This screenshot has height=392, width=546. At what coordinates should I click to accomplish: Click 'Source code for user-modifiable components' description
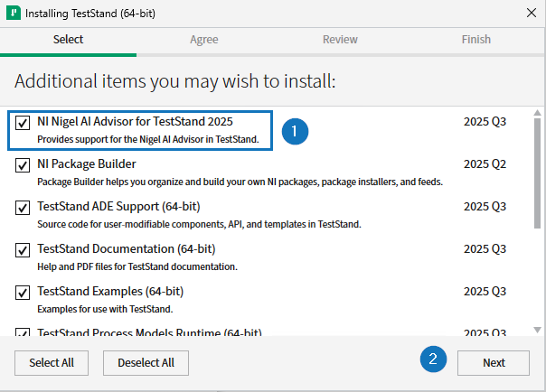[x=199, y=224]
